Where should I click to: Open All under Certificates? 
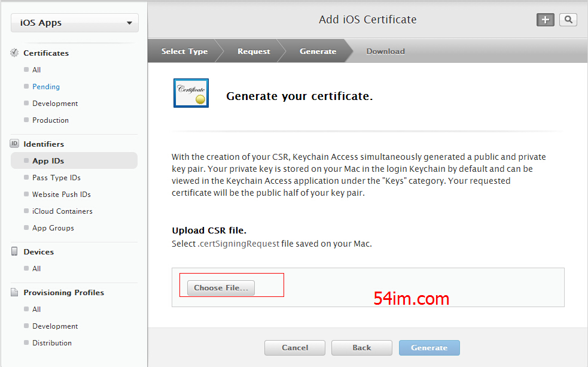tap(36, 70)
